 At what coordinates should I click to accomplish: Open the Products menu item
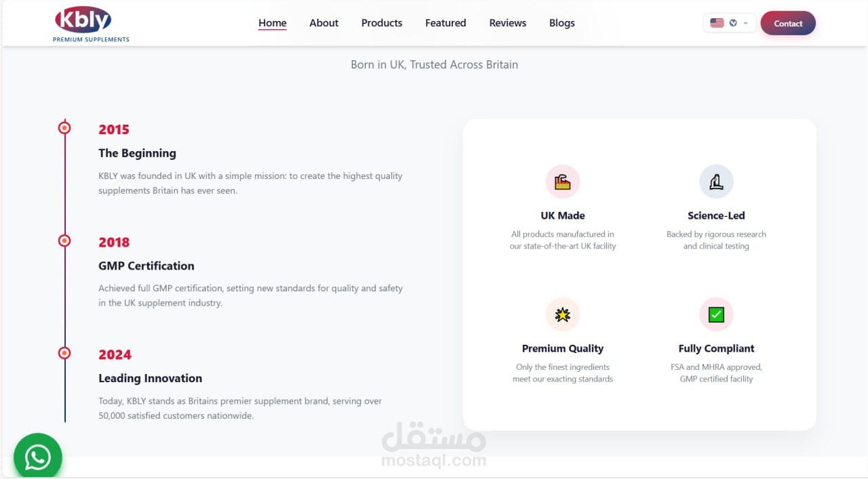point(382,23)
